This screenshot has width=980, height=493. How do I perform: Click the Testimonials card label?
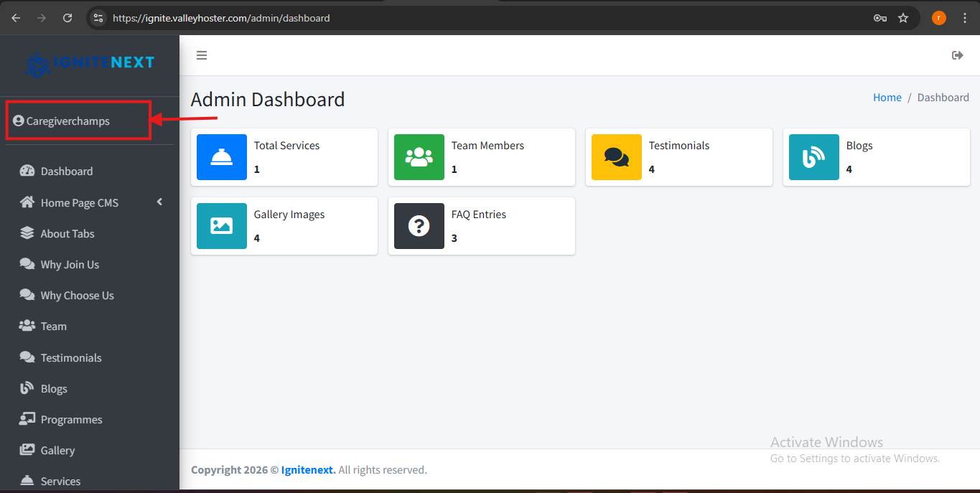(x=679, y=146)
